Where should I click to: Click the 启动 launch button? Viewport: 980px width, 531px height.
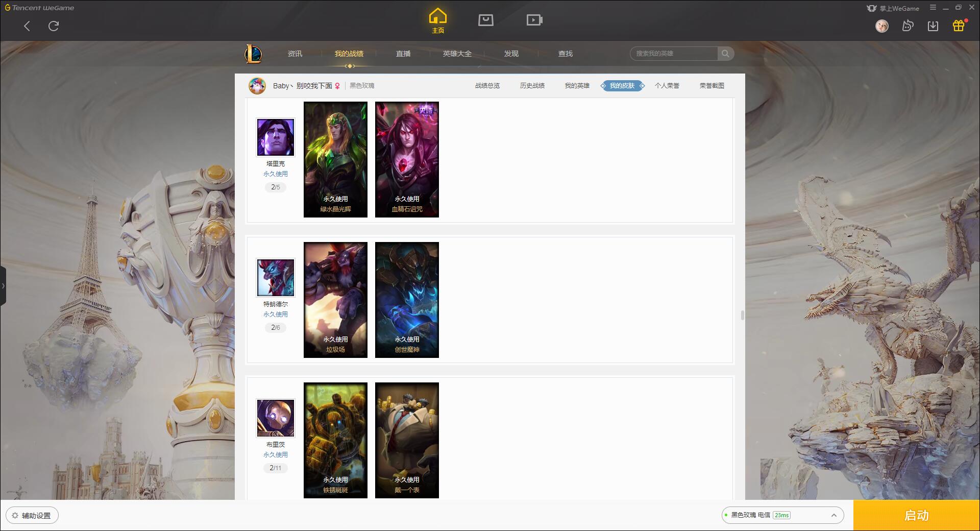(917, 516)
